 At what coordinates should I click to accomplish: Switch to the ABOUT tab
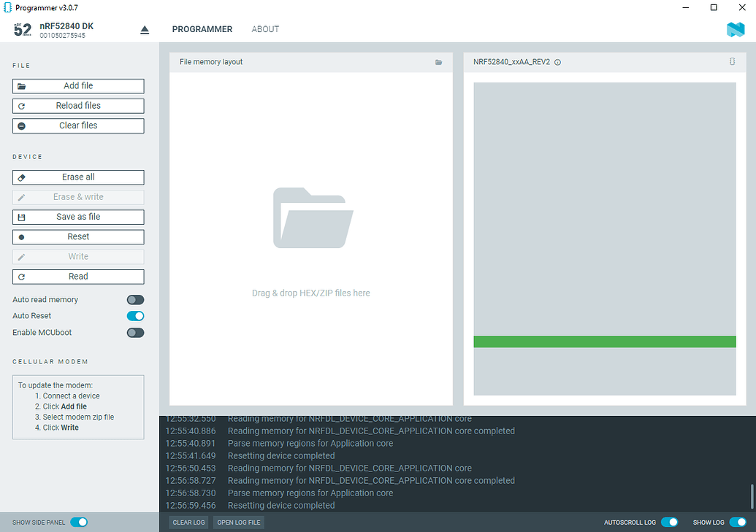(264, 29)
